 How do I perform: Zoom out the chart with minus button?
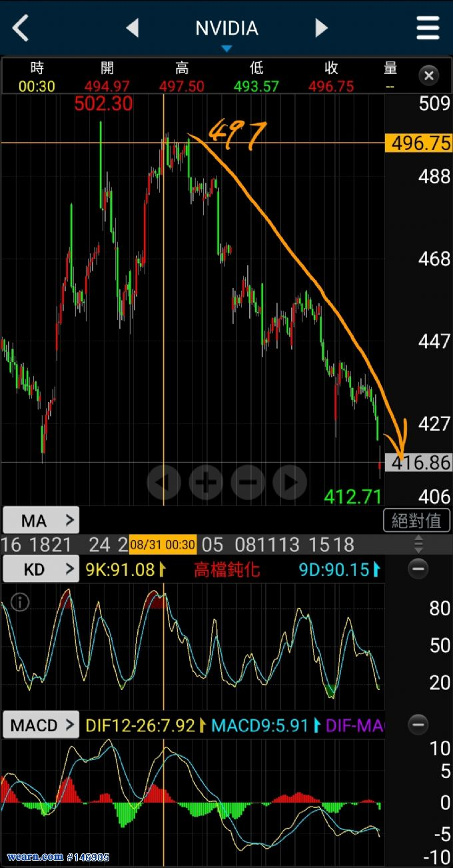click(x=248, y=481)
